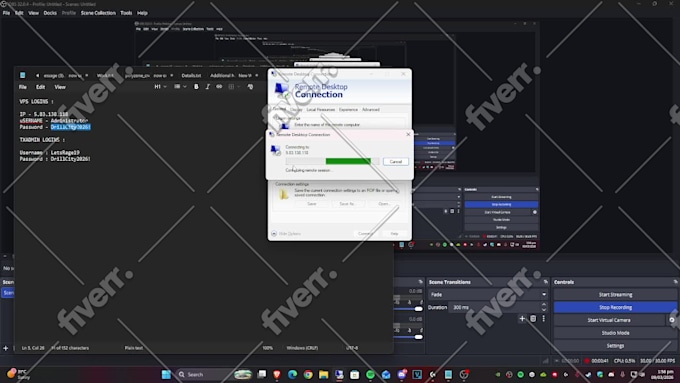
Task: Click the UTF-8 encoding status entry
Action: coord(352,348)
